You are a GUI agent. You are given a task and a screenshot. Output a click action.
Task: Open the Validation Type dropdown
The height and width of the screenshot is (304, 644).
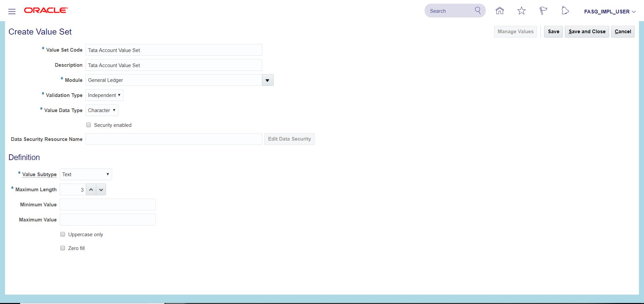point(104,95)
